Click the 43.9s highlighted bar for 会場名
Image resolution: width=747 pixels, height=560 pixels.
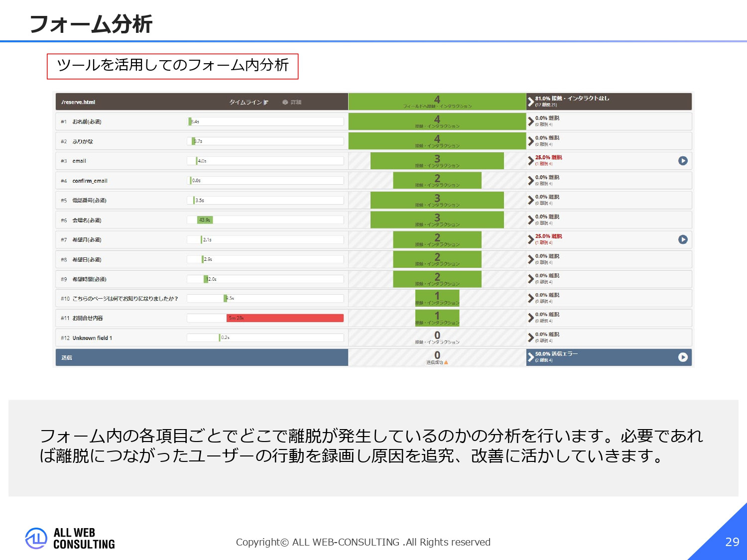206,220
